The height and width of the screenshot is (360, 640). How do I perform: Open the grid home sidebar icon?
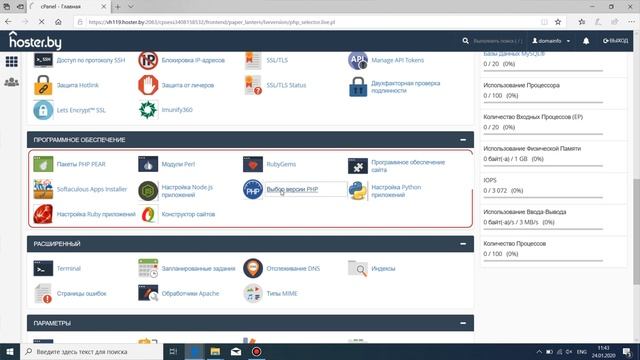pyautogui.click(x=11, y=62)
